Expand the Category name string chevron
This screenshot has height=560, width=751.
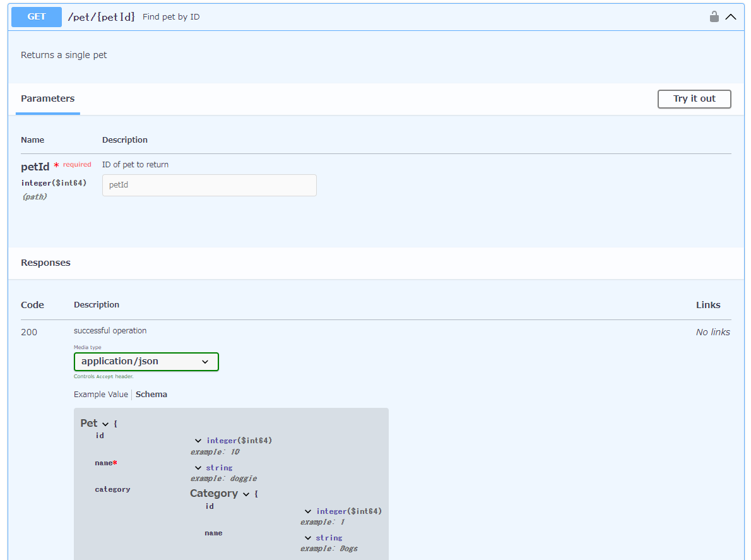308,538
